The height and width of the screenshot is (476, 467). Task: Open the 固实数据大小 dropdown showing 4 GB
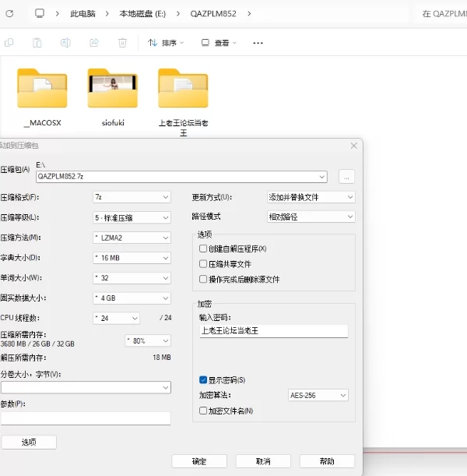pyautogui.click(x=132, y=298)
